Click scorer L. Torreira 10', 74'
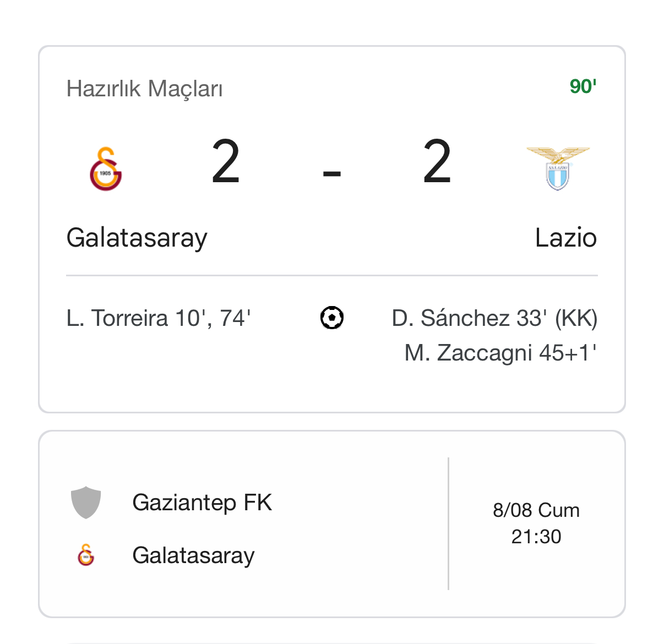This screenshot has height=644, width=664. [x=159, y=318]
